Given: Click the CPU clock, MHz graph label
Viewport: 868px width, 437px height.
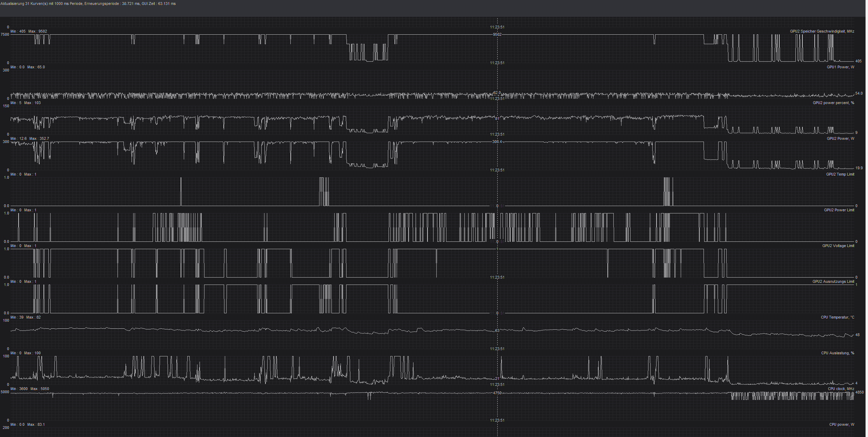Looking at the screenshot, I should tap(841, 389).
